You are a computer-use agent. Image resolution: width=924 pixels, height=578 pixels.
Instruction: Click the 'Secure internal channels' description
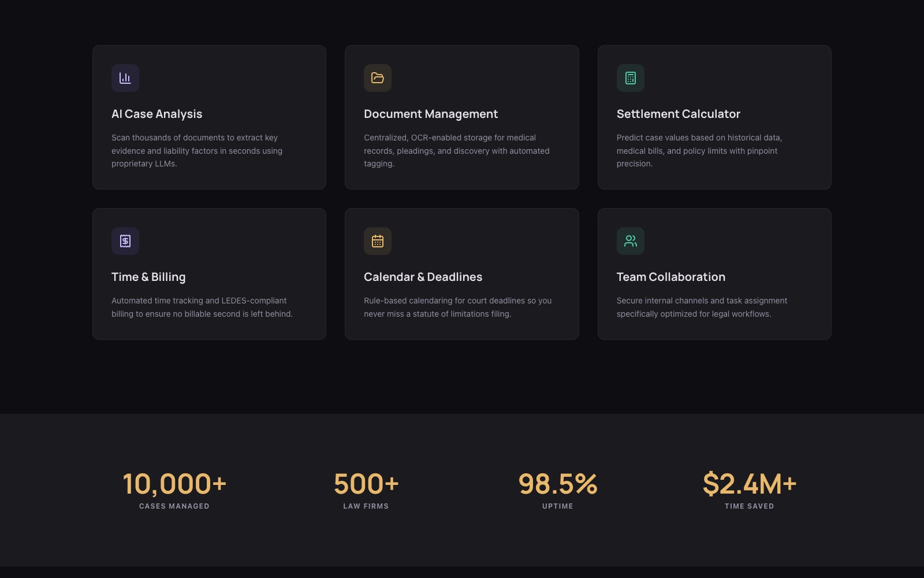point(702,307)
